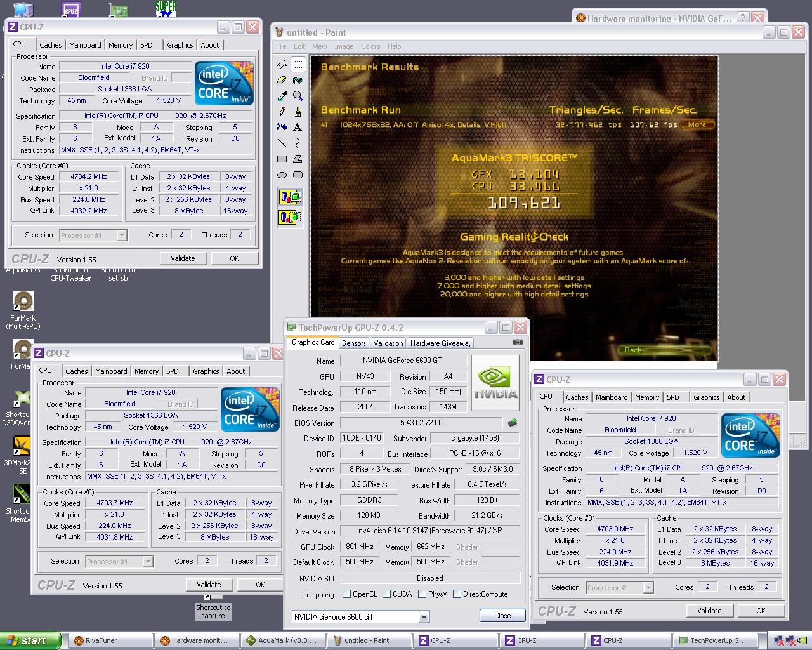The height and width of the screenshot is (650, 812).
Task: Select the Text tool in Paint
Action: click(x=298, y=127)
